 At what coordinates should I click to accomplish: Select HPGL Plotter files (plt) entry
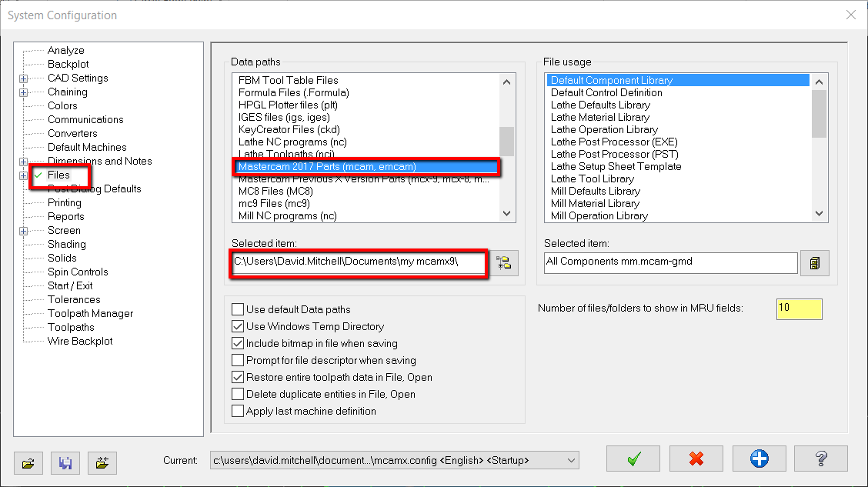288,105
